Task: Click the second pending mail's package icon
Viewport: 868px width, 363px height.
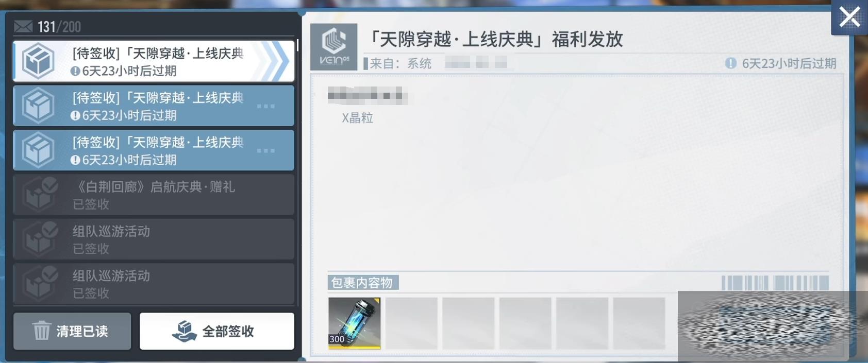Action: point(38,106)
